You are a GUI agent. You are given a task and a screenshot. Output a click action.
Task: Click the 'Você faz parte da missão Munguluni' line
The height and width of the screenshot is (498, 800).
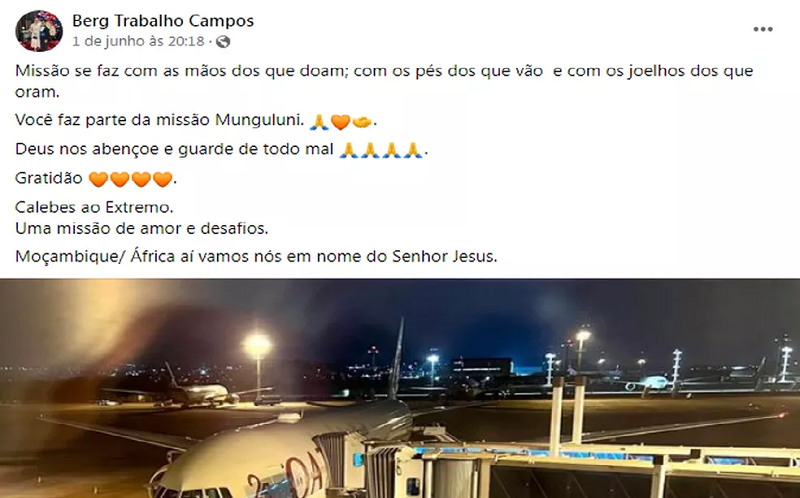click(159, 120)
